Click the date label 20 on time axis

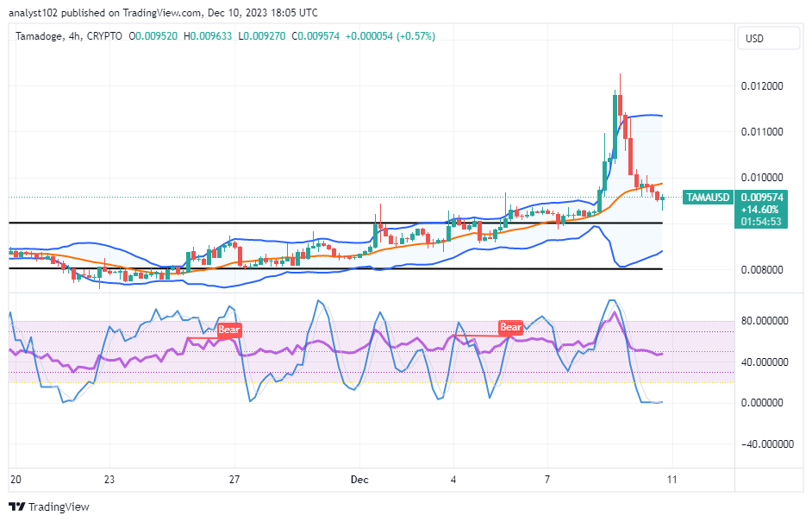16,480
